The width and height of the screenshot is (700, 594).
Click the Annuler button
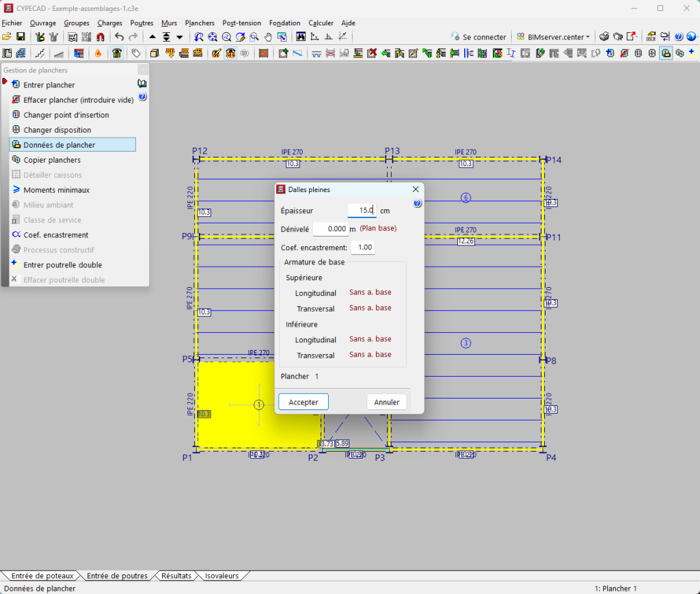pos(387,402)
